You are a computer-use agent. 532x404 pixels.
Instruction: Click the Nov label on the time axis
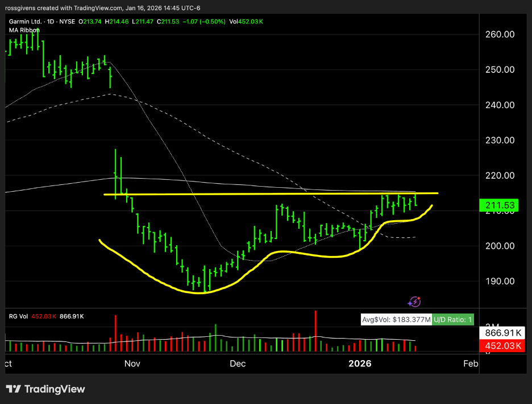click(x=132, y=363)
